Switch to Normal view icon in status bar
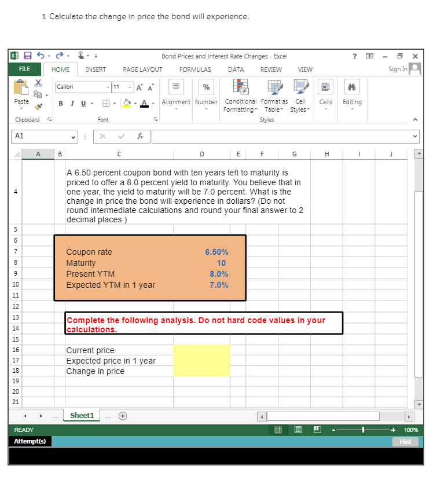 (278, 430)
